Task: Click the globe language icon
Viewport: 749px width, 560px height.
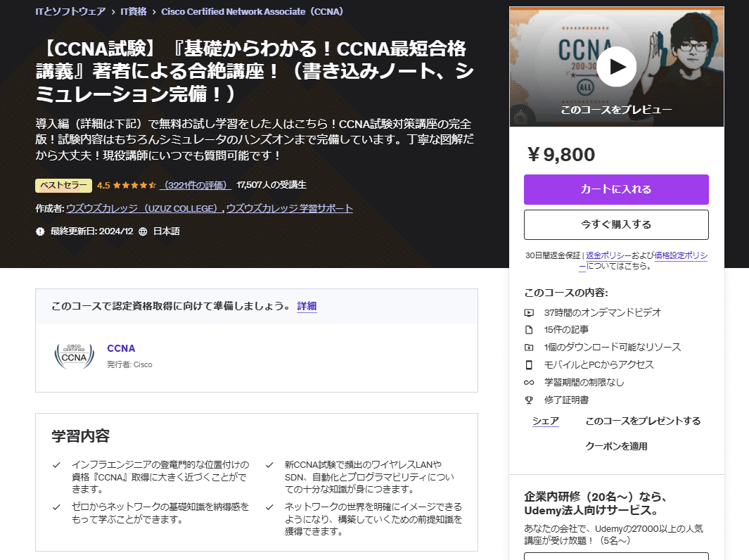Action: pos(143,231)
